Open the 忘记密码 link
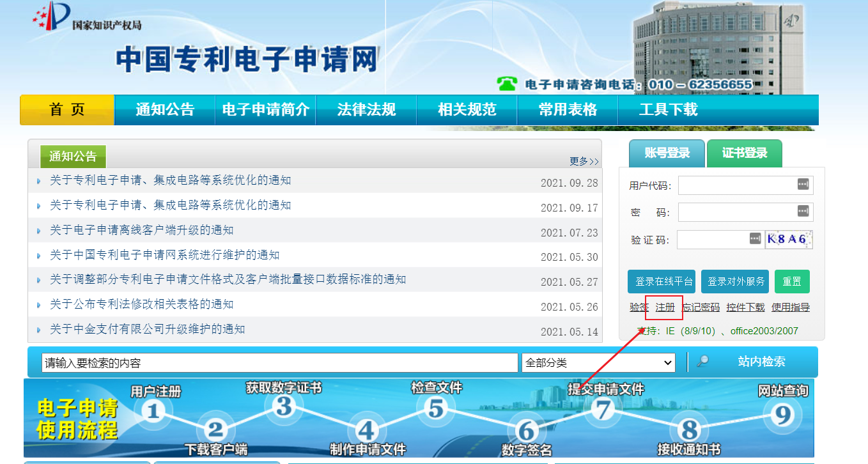Image resolution: width=868 pixels, height=464 pixels. (x=701, y=307)
